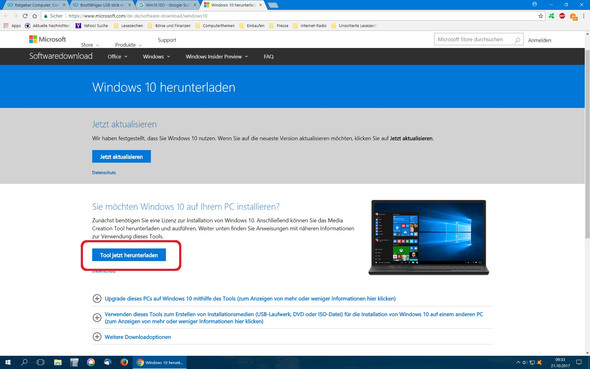Go to the browser home page icon
This screenshot has height=369, width=590.
click(35, 16)
